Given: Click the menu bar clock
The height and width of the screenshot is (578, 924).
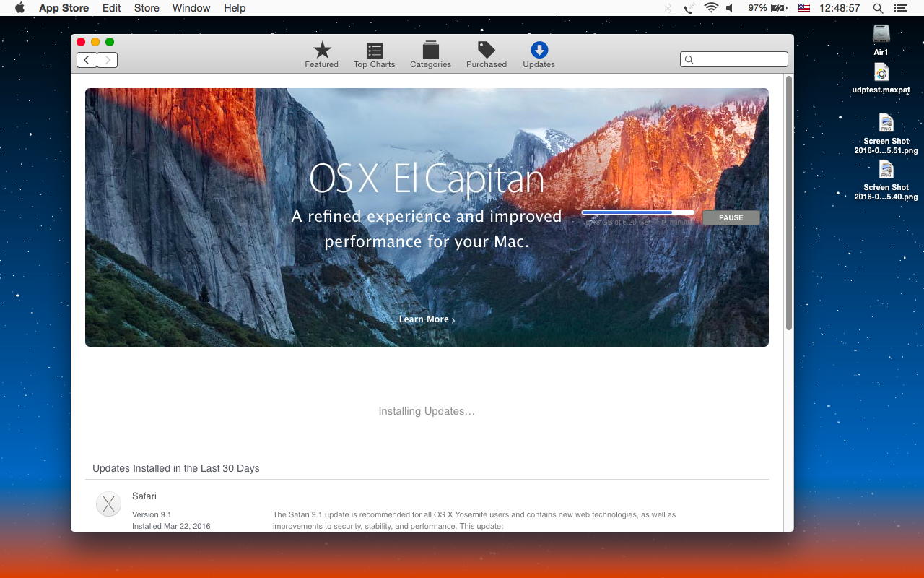Looking at the screenshot, I should click(840, 8).
